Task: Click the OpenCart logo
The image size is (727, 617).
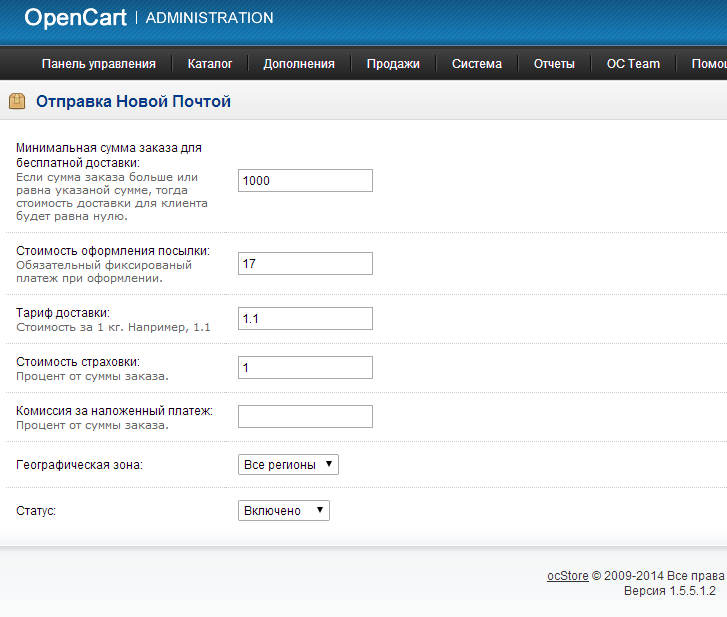Action: 76,18
